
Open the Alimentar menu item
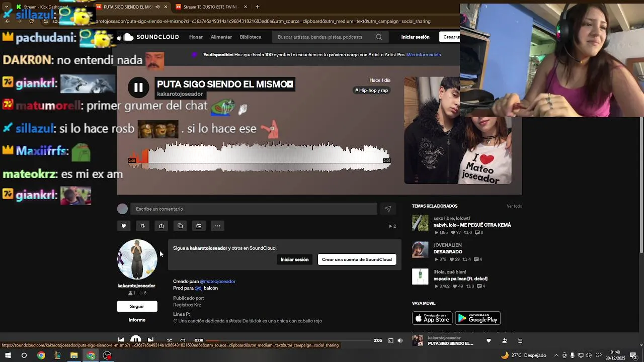click(221, 37)
